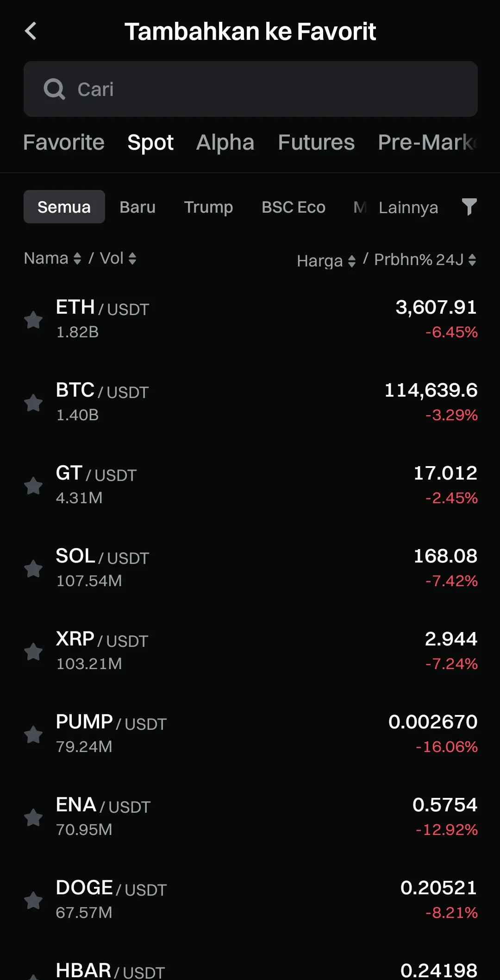Tap the star beside PUMP/USDT
This screenshot has width=500, height=980.
point(33,734)
